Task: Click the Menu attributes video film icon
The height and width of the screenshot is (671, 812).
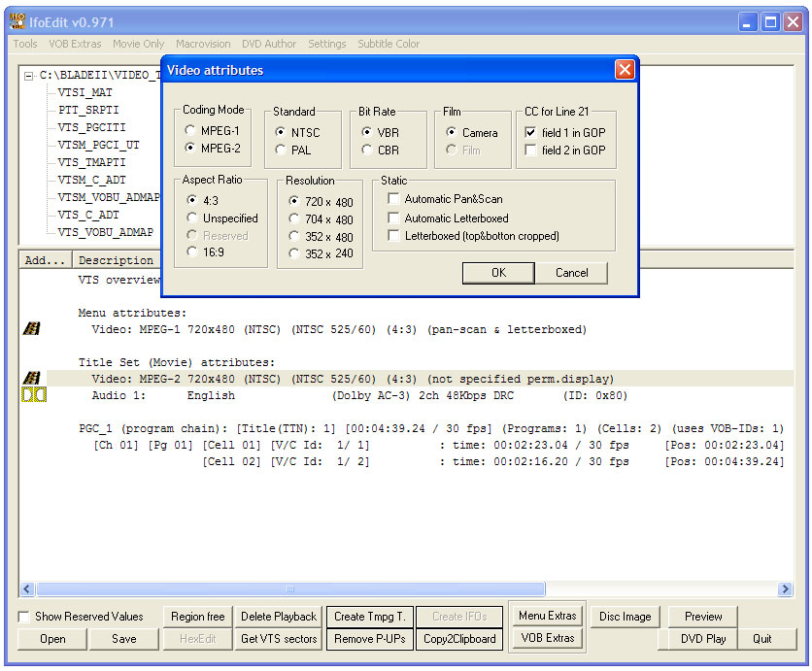Action: coord(32,329)
